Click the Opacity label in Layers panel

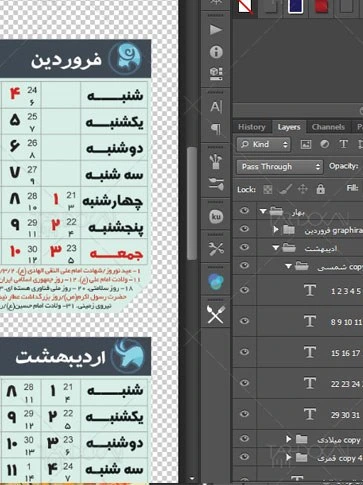pos(343,166)
